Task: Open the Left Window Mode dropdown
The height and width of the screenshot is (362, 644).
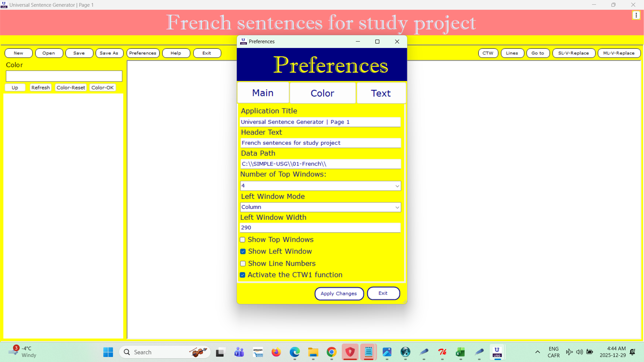Action: tap(320, 207)
